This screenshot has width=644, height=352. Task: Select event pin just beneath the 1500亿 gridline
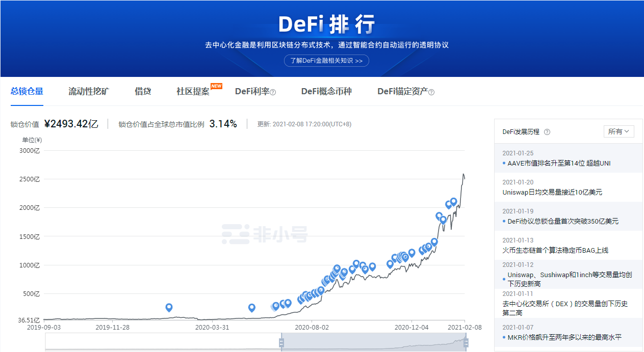pos(434,242)
